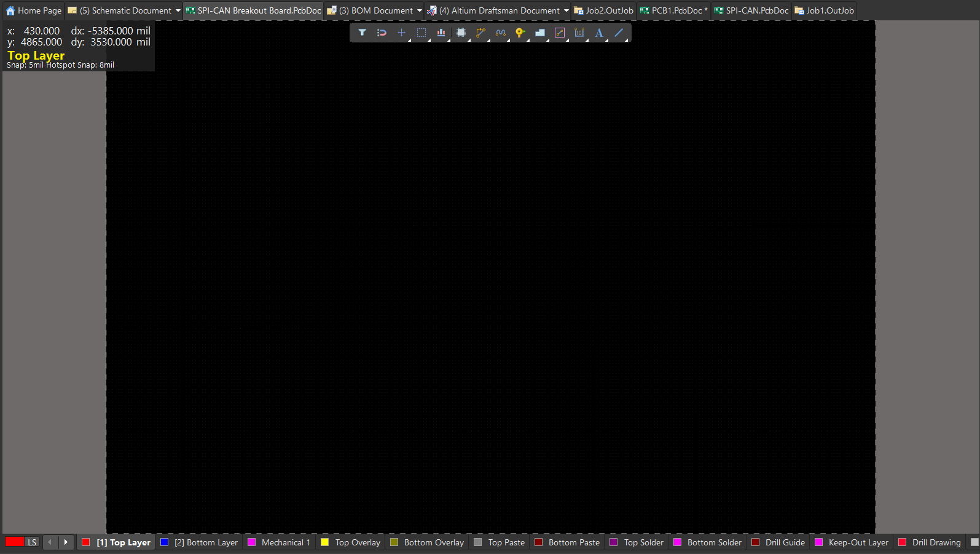The height and width of the screenshot is (554, 980).
Task: Switch to the PCB1.PcbDoc tab
Action: pyautogui.click(x=674, y=10)
